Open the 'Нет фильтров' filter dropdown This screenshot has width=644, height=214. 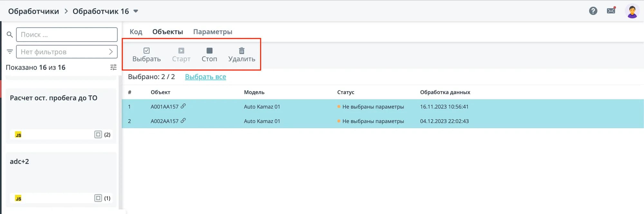67,52
